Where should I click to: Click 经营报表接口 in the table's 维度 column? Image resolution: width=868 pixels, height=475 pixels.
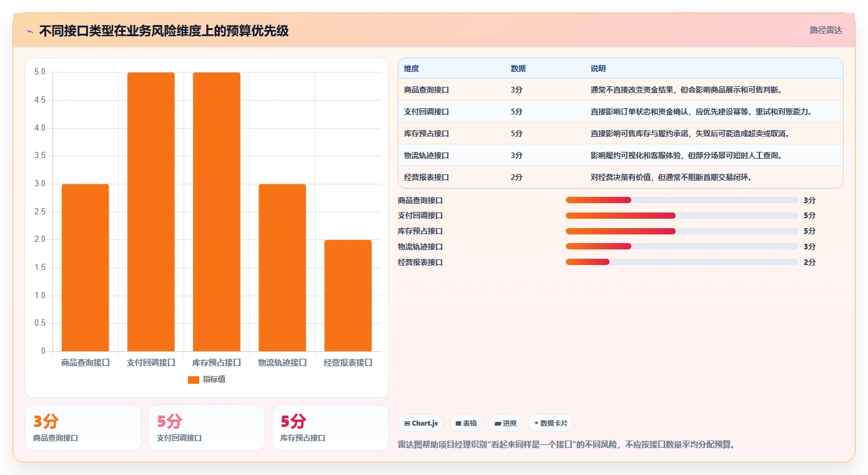coord(427,177)
